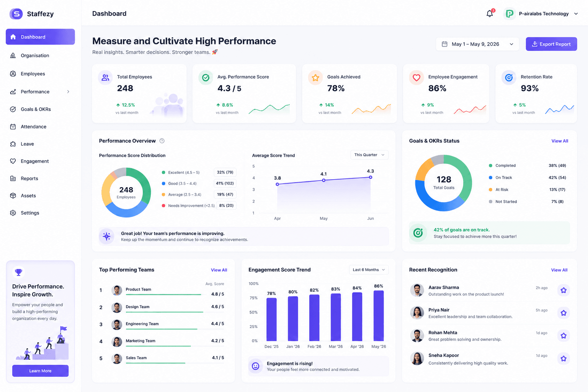Click the Product Team score progress bar

click(x=163, y=294)
